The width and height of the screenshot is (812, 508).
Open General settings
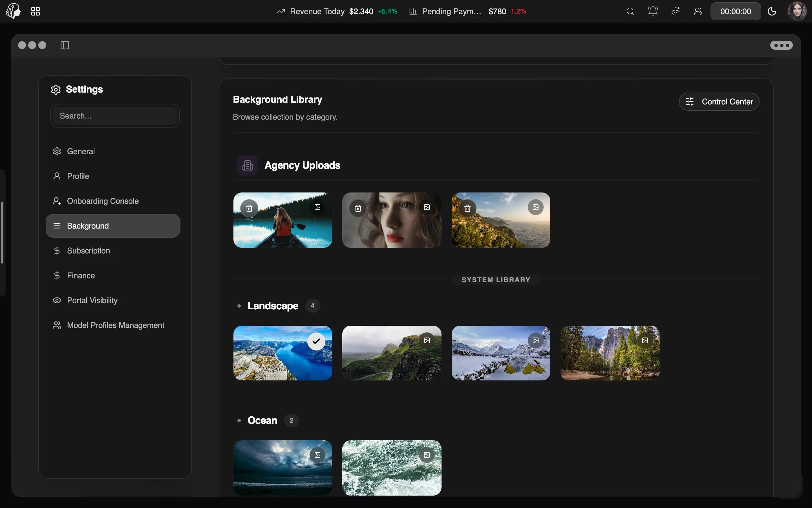(113, 151)
